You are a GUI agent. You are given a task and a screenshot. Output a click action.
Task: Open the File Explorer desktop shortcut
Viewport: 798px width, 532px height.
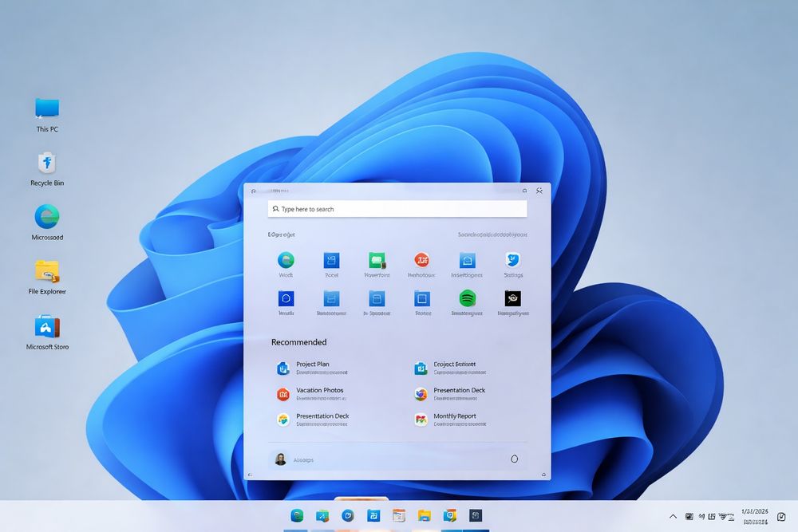click(x=47, y=278)
